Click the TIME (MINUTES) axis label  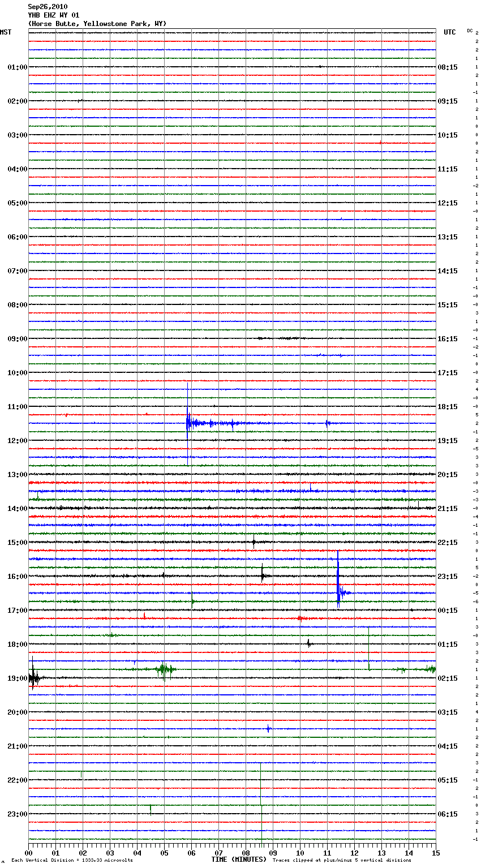pyautogui.click(x=239, y=860)
